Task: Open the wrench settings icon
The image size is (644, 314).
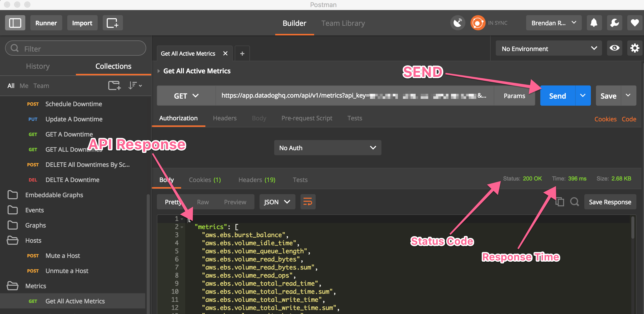Action: (x=614, y=23)
